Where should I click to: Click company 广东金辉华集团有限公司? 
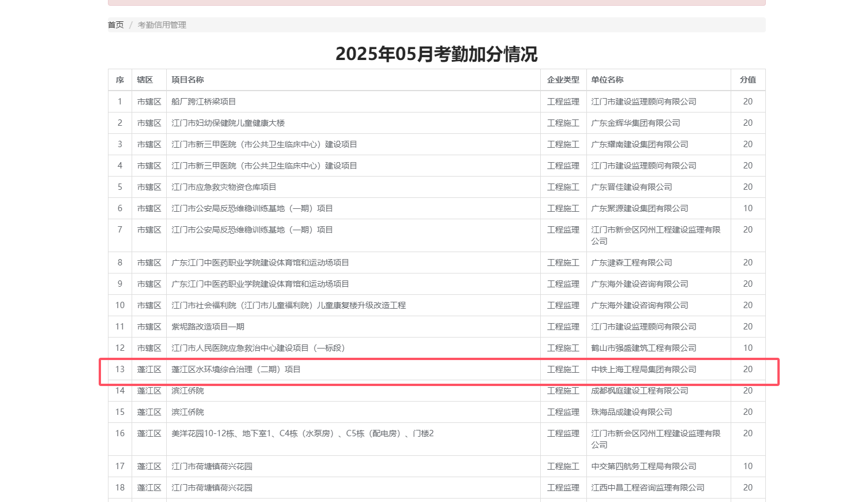pos(635,123)
